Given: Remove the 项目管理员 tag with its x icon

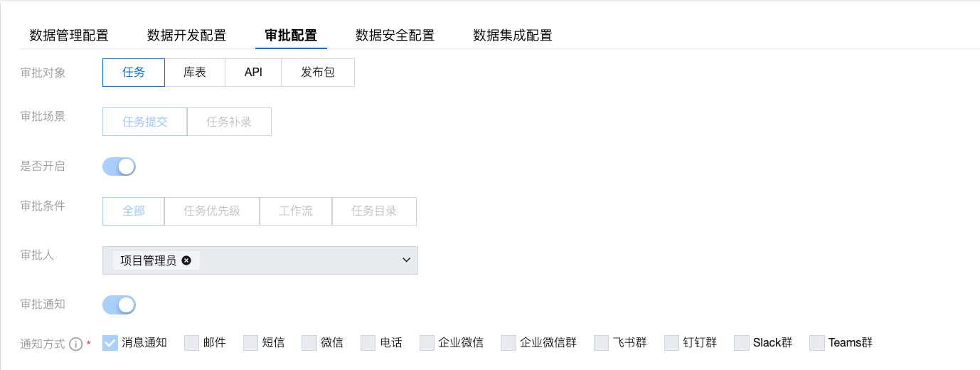Looking at the screenshot, I should [186, 260].
